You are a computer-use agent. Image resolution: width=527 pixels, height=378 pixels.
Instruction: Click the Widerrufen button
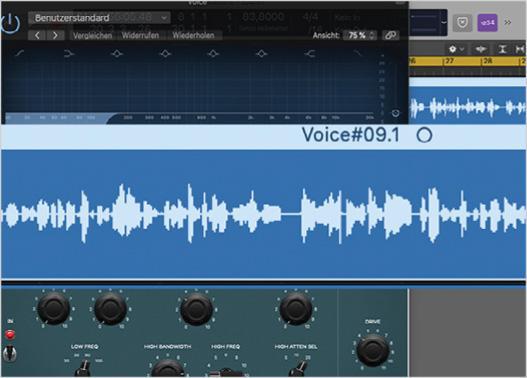(140, 36)
